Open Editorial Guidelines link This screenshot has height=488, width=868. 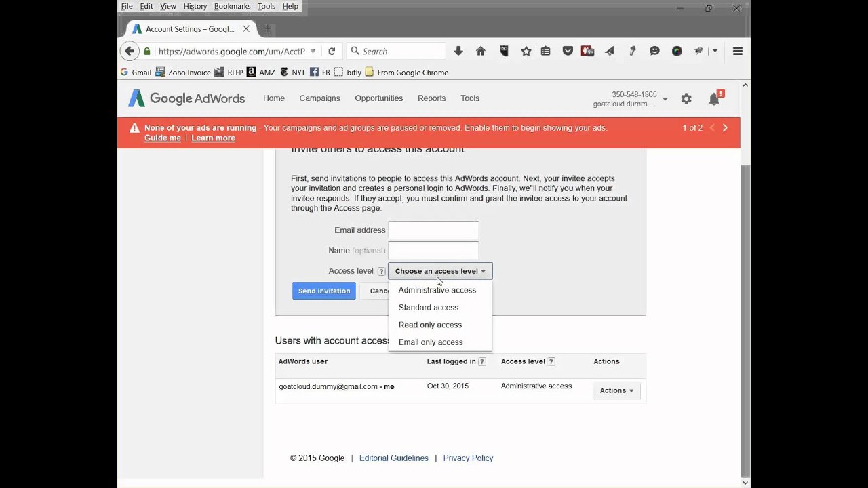394,458
